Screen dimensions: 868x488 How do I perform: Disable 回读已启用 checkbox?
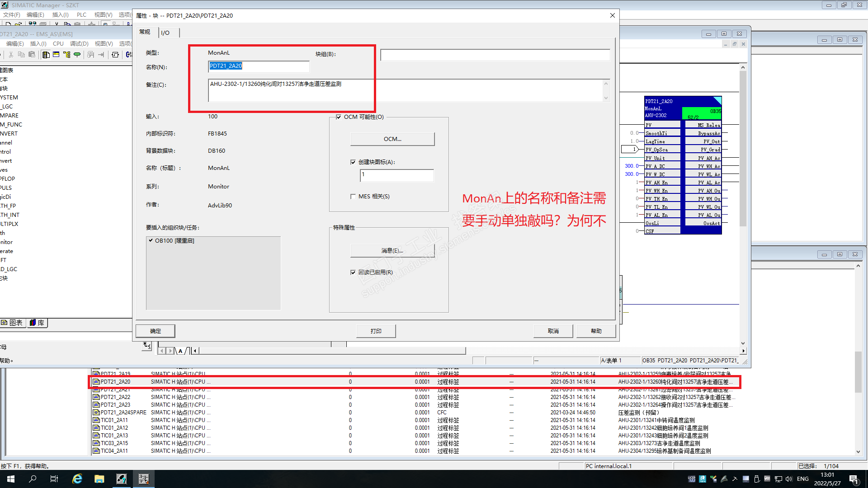pyautogui.click(x=353, y=272)
